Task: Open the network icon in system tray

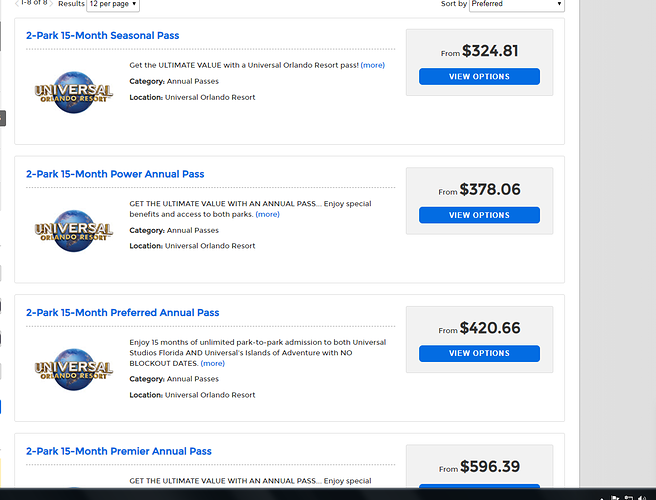Action: coord(628,498)
